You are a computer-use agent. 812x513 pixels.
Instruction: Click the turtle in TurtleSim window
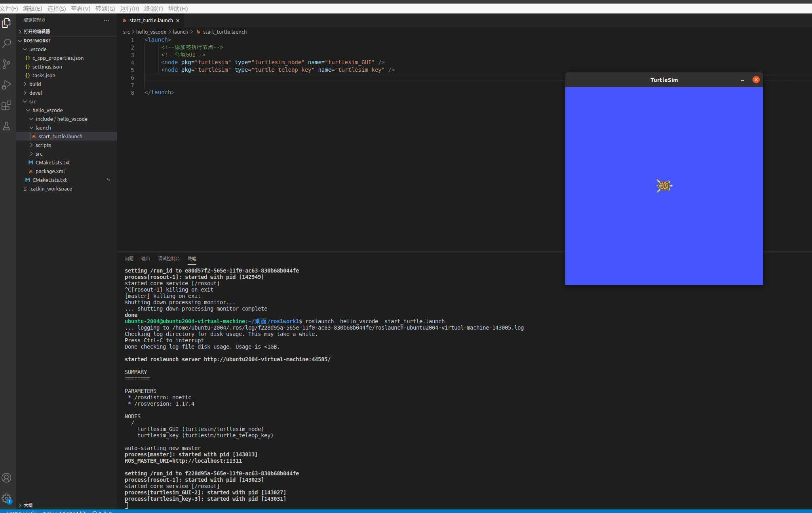point(664,185)
